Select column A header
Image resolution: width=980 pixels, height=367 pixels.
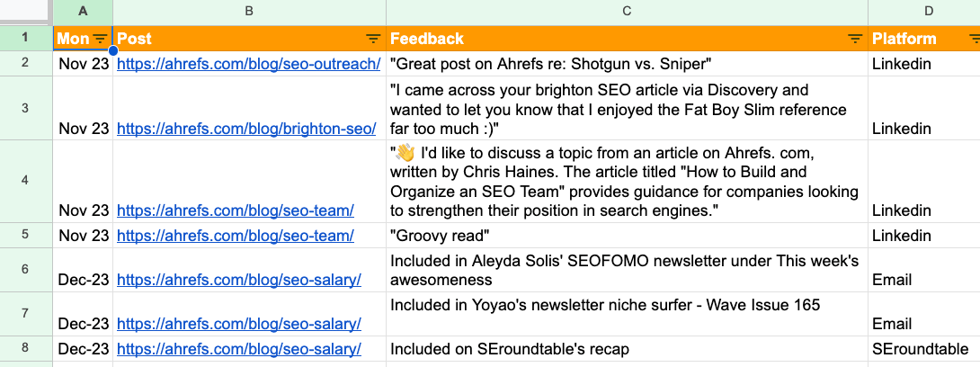[84, 12]
